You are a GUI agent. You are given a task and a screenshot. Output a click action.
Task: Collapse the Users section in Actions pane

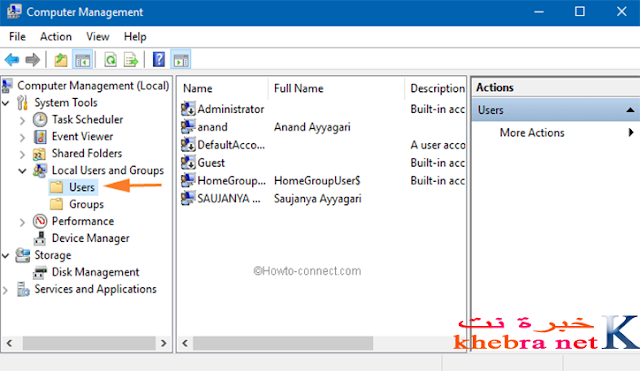pyautogui.click(x=630, y=110)
